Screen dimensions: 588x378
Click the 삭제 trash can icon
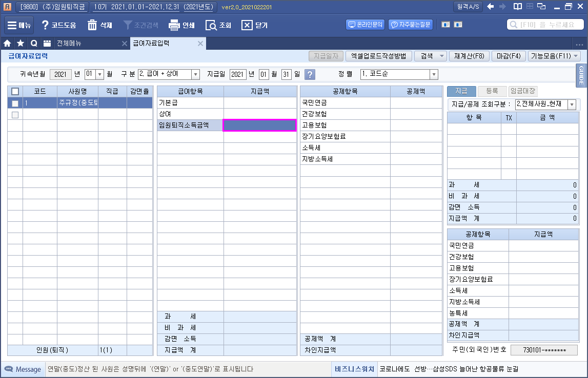pos(92,25)
